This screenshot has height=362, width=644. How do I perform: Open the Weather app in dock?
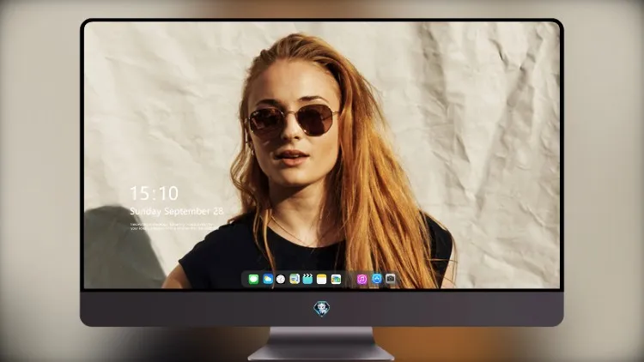267,280
